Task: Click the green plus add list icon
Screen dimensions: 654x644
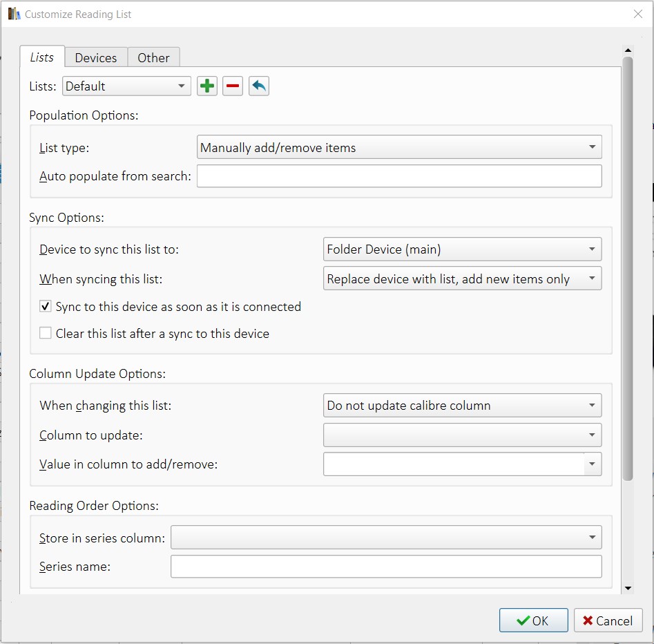Action: [207, 86]
